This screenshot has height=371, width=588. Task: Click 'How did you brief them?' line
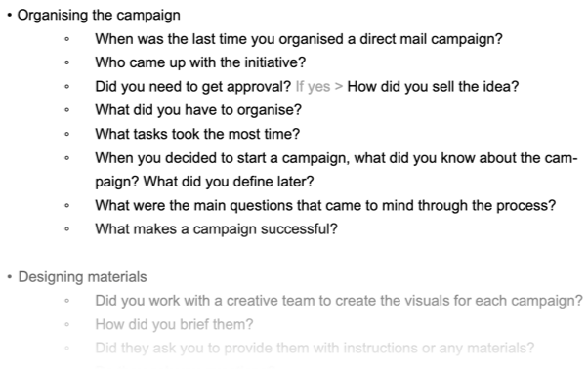coord(174,324)
